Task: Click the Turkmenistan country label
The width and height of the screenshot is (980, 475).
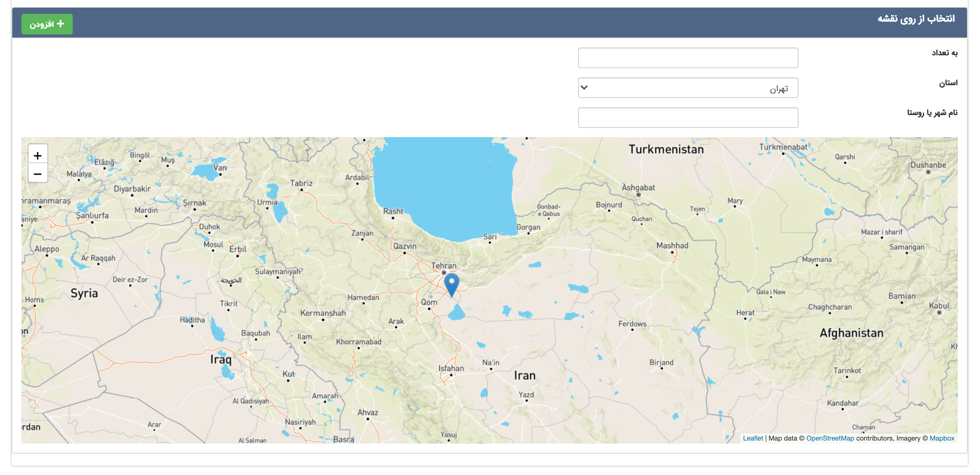Action: click(666, 149)
